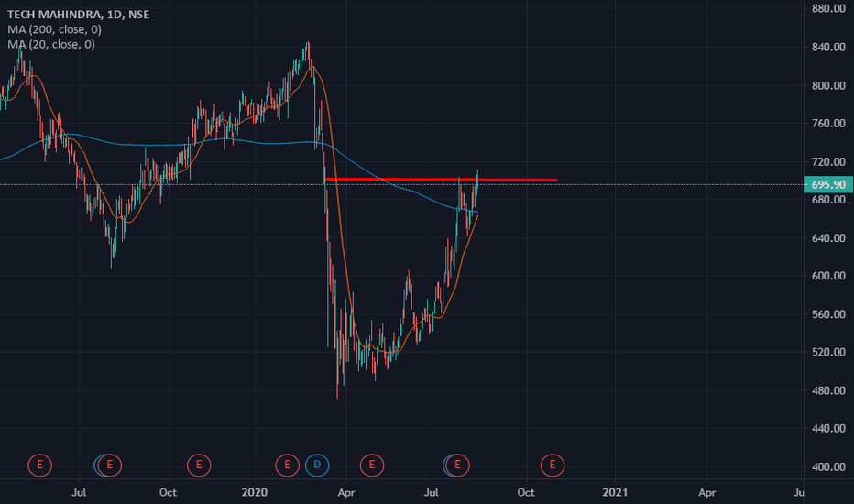Click the 695.90 current price label

point(827,185)
